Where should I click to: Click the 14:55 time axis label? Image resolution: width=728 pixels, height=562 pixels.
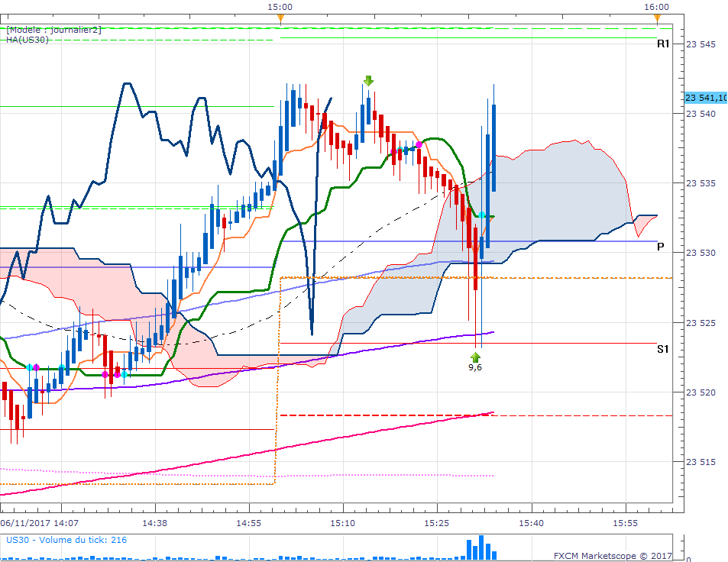coord(249,523)
